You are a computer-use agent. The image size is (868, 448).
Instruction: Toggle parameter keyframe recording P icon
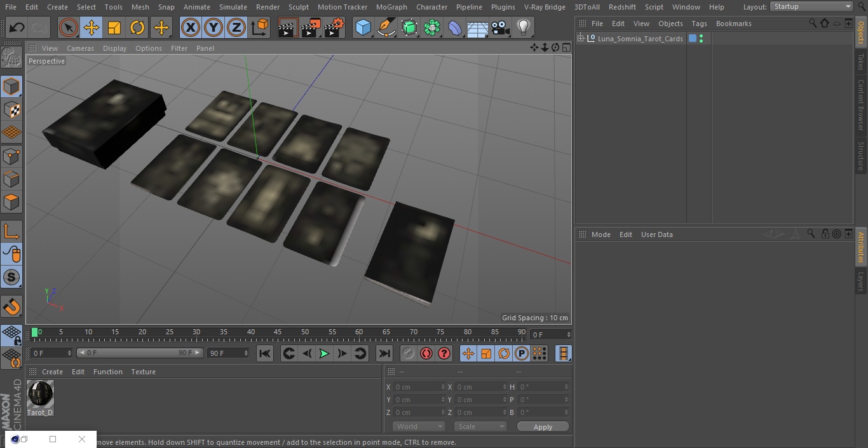coord(522,353)
